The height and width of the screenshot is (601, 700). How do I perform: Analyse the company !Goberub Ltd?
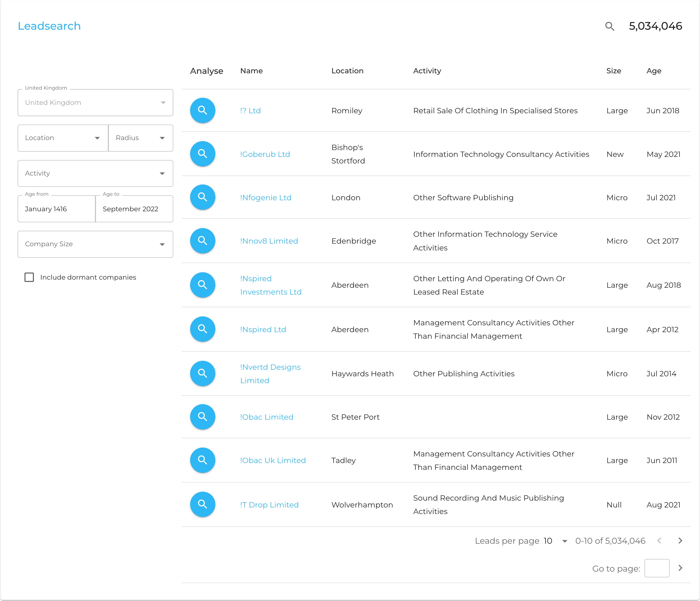[x=203, y=154]
